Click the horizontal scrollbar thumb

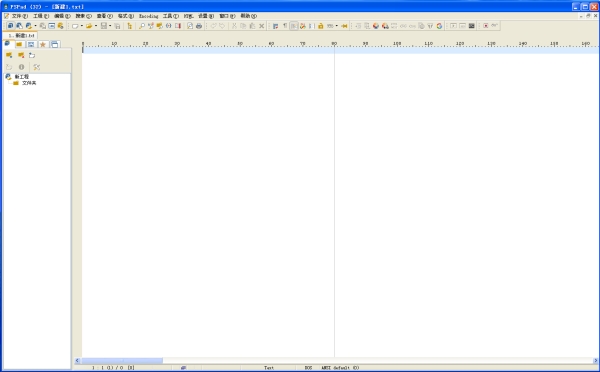click(122, 361)
